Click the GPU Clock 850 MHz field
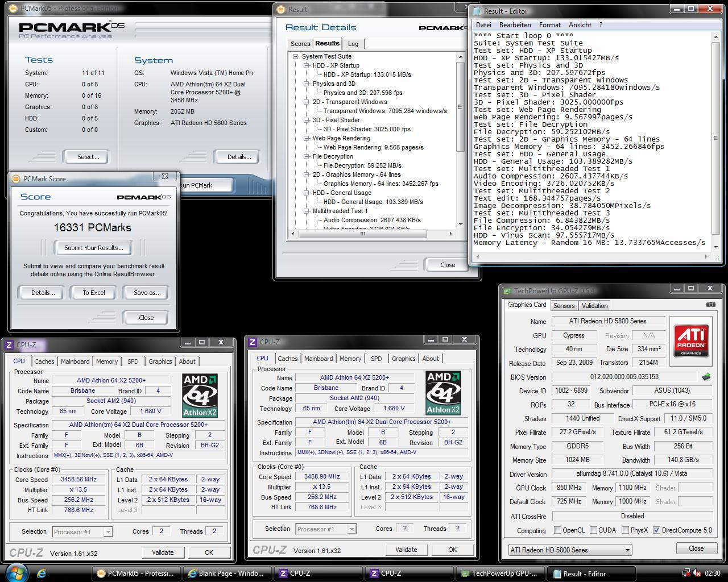The height and width of the screenshot is (582, 728). [569, 488]
